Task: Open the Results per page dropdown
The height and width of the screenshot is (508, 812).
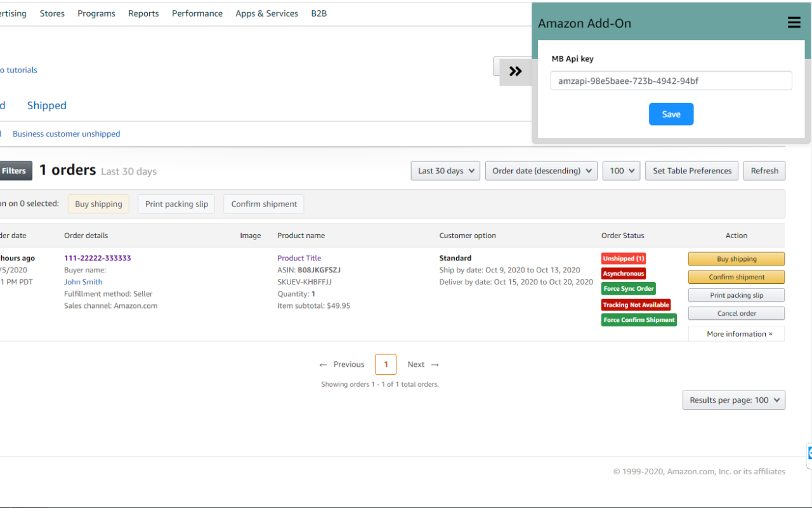Action: click(733, 399)
